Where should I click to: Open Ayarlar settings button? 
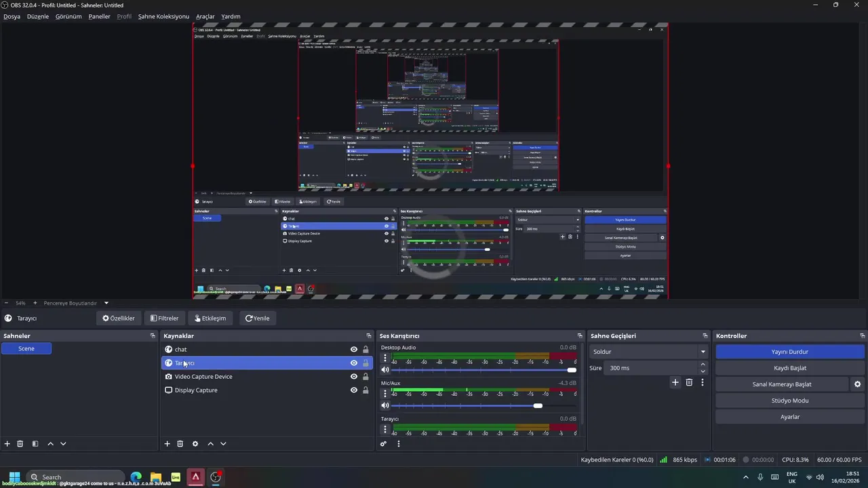click(790, 417)
